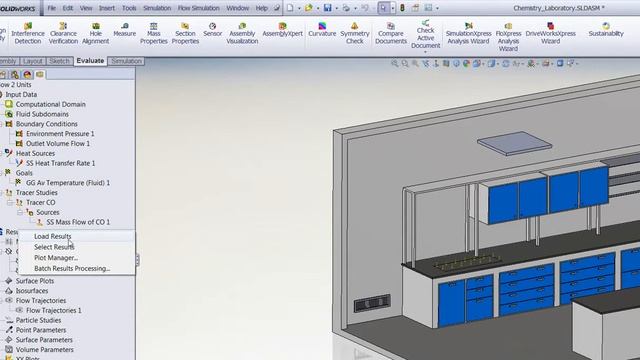Viewport: 640px width, 360px height.
Task: Select the Curvature display tool
Action: 322,30
